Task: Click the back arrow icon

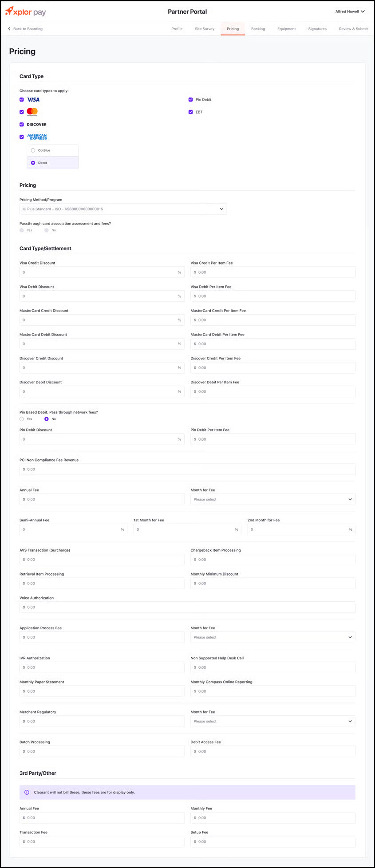Action: (x=9, y=29)
